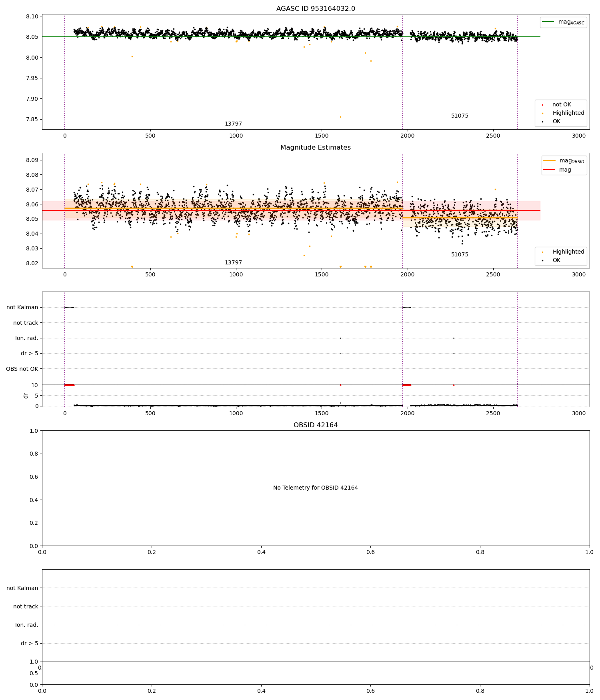
Task: Click the "Ion. rad." label in the third plot
Action: [x=27, y=338]
